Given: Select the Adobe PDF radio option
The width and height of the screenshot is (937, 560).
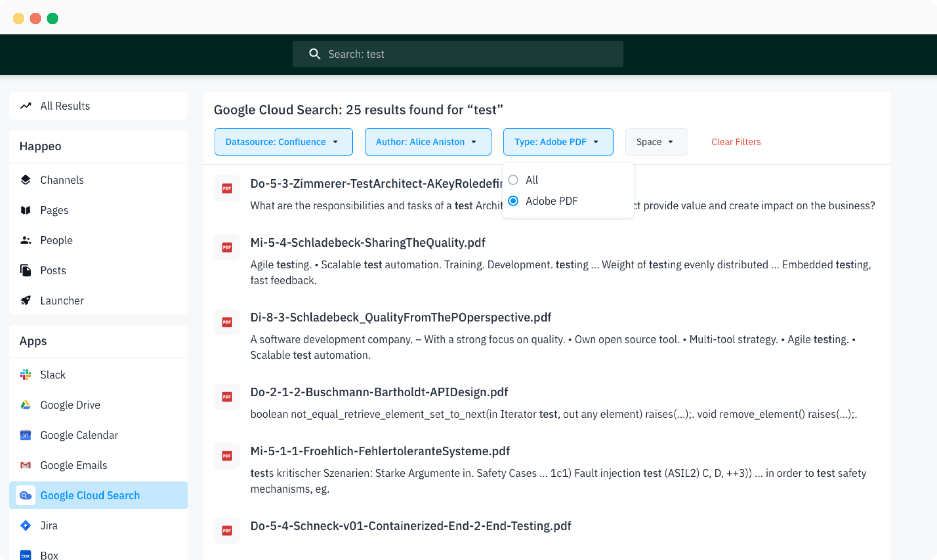Looking at the screenshot, I should (513, 201).
